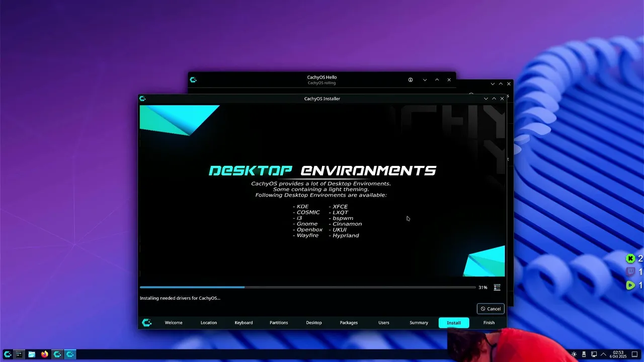The height and width of the screenshot is (362, 644).
Task: Close the CachyOS Installer window
Action: click(x=502, y=99)
